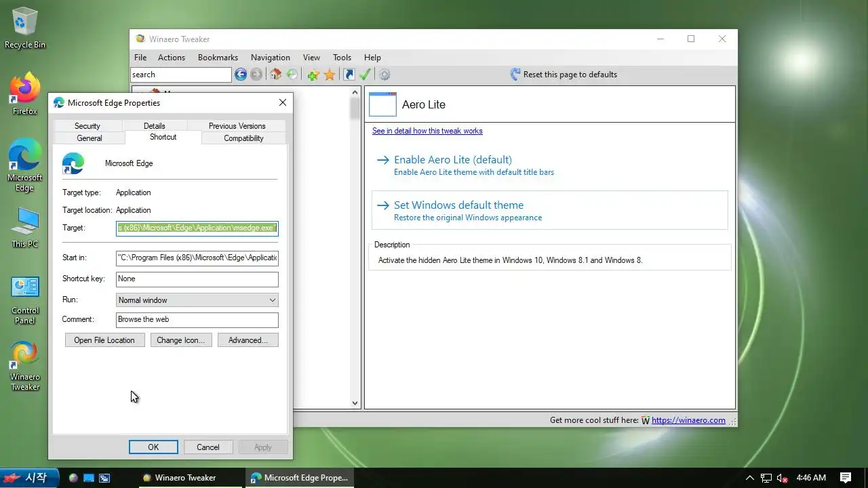Open the Run dropdown showing Normal window
Viewport: 868px width, 488px height.
point(197,300)
